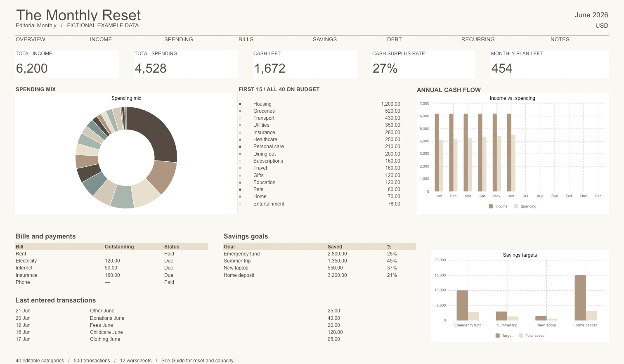Select the Electricity outstanding amount 120.00
The image size is (624, 364).
112,261
